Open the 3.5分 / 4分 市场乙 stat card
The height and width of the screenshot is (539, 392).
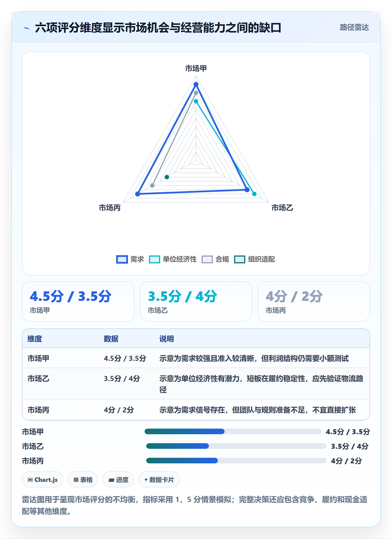(196, 301)
